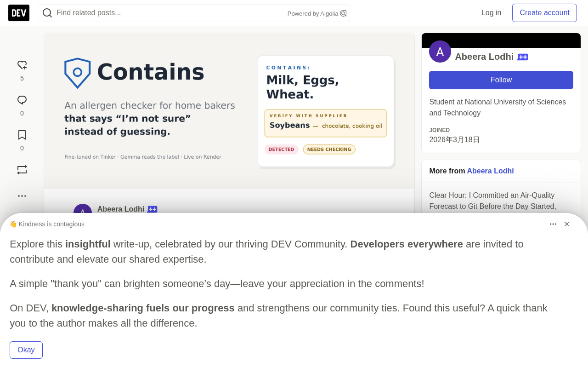Dismiss the Kindness is contagious banner
Viewport: 588px width, 368px height.
[x=567, y=224]
